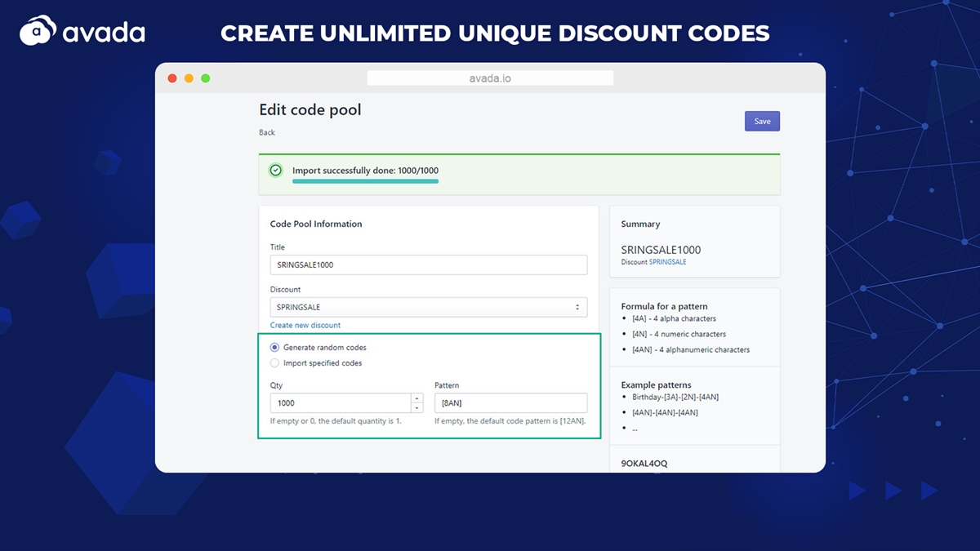Click the [4AN] - 4 alphanumeric characters line
The width and height of the screenshot is (980, 551).
691,349
